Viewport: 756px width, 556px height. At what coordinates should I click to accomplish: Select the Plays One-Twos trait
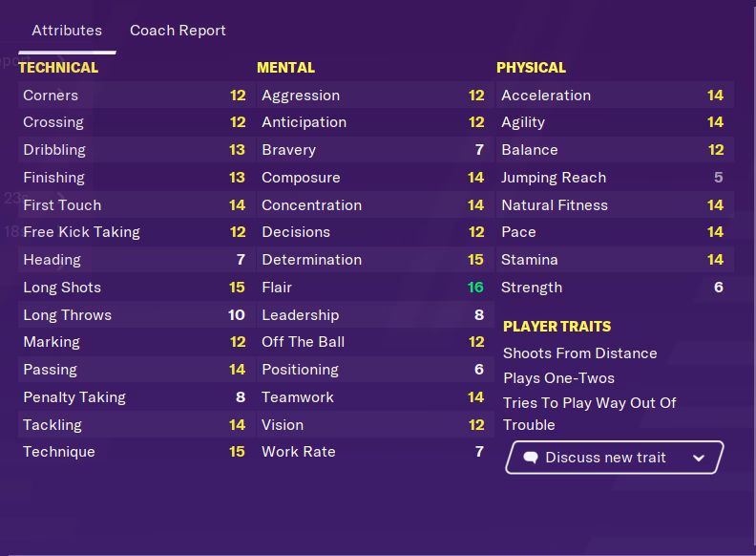pyautogui.click(x=558, y=378)
